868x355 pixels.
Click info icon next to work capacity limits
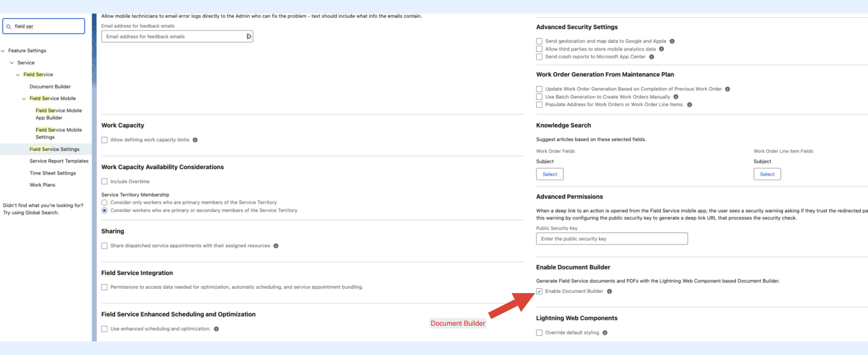[x=195, y=140]
